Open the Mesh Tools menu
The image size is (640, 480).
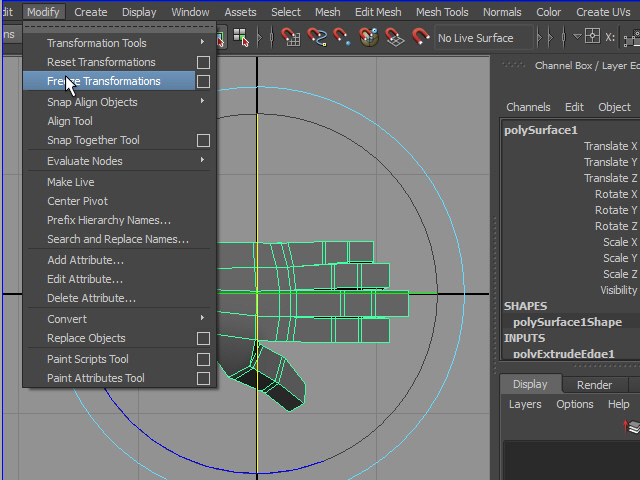(442, 12)
